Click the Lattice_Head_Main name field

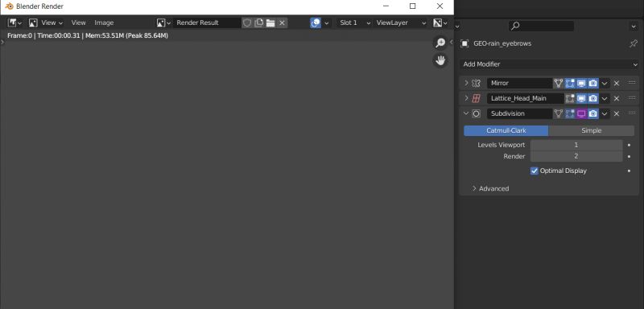(526, 98)
